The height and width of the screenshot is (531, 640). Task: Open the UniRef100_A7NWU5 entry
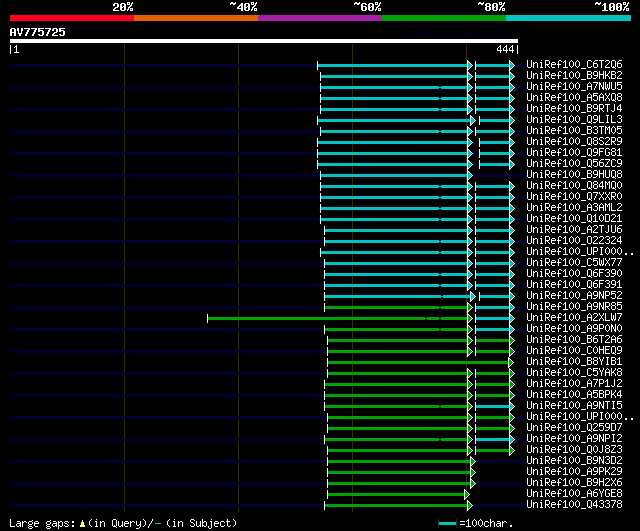tap(574, 87)
